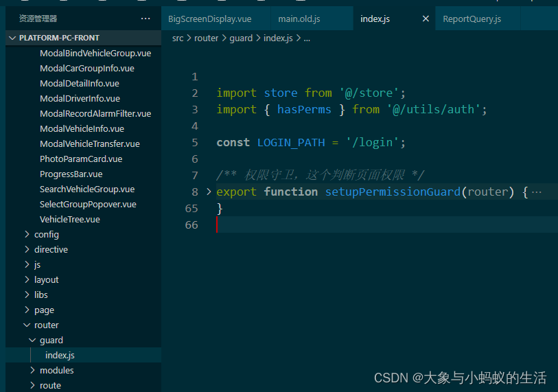Open the breadcrumb symbol ellipsis

pos(307,39)
